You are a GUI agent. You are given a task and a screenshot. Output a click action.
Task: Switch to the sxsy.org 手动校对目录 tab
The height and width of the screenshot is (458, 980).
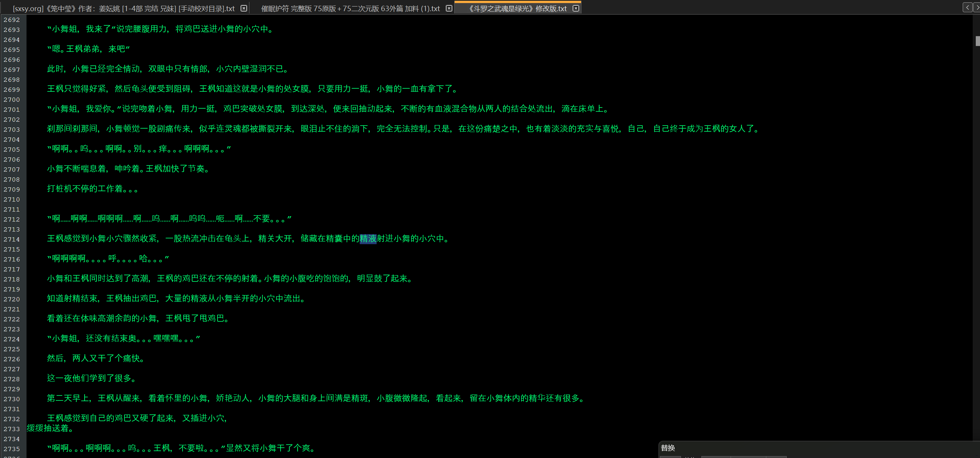click(123, 8)
